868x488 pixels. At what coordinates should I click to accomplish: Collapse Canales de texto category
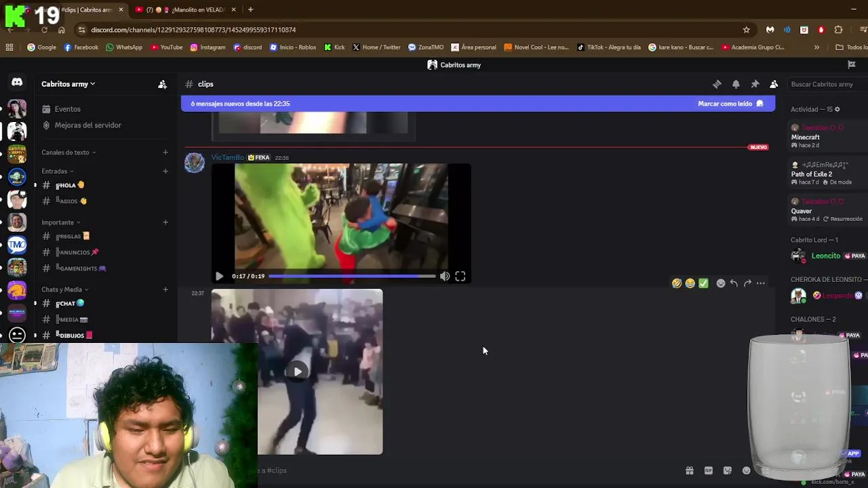(68, 152)
